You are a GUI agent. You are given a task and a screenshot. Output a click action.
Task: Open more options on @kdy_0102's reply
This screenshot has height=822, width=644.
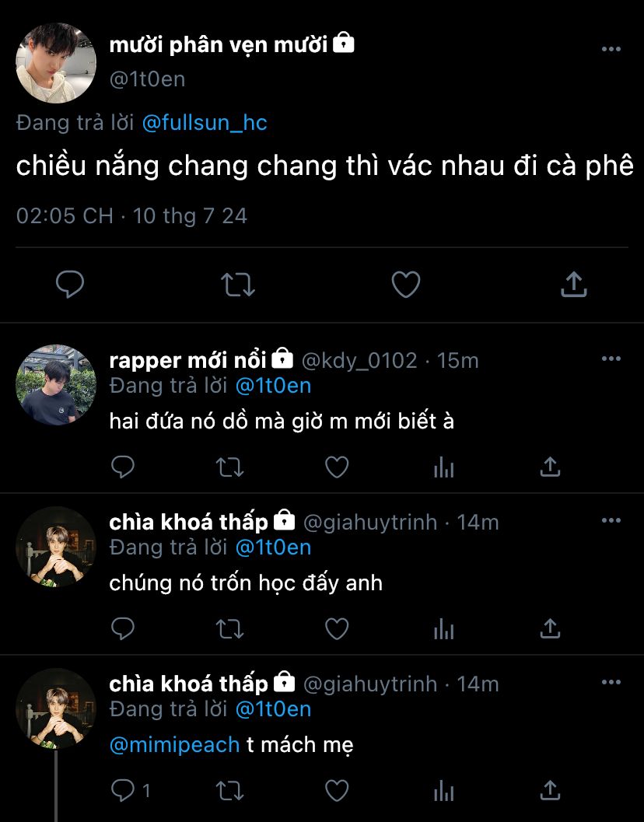611,359
